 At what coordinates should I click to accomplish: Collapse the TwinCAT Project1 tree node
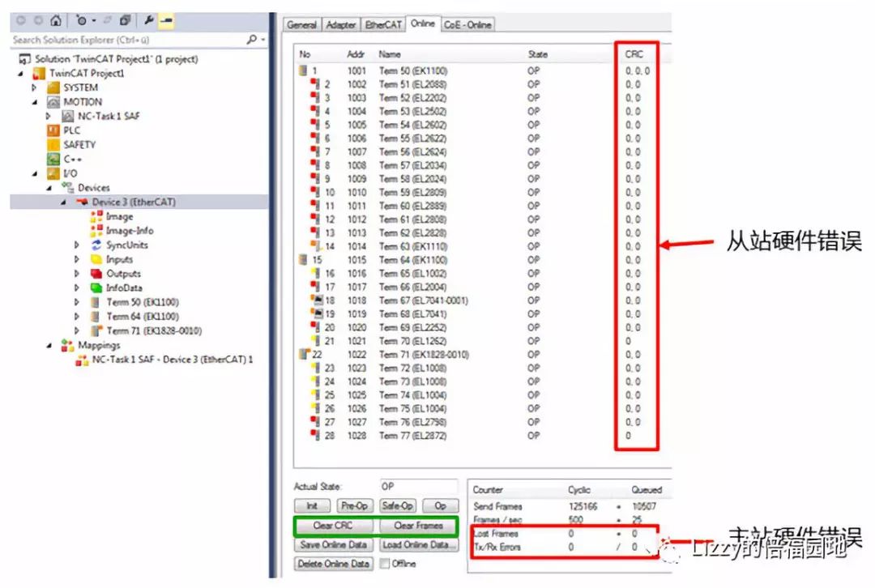[20, 73]
